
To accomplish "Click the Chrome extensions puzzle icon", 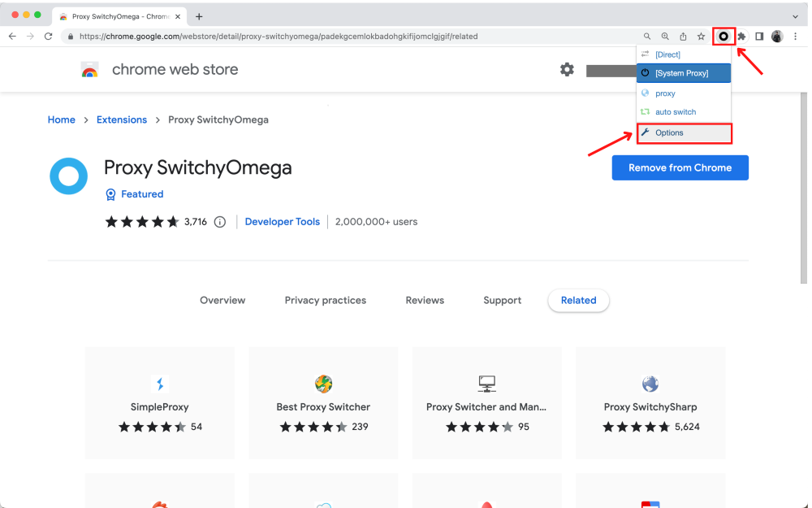I will click(x=741, y=36).
